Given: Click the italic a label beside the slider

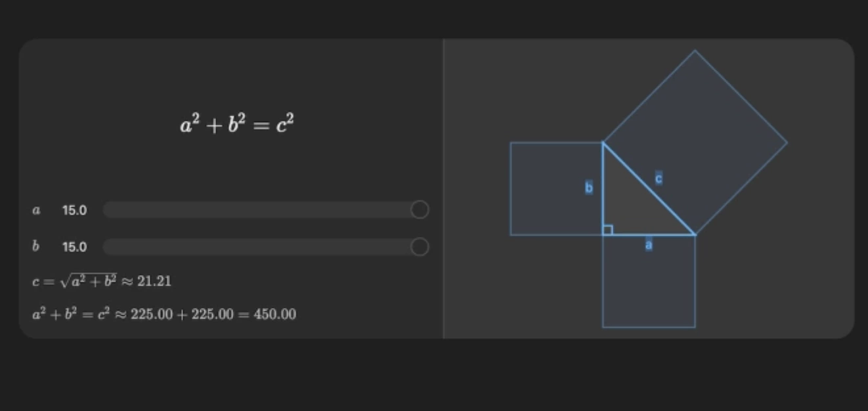Looking at the screenshot, I should point(36,211).
